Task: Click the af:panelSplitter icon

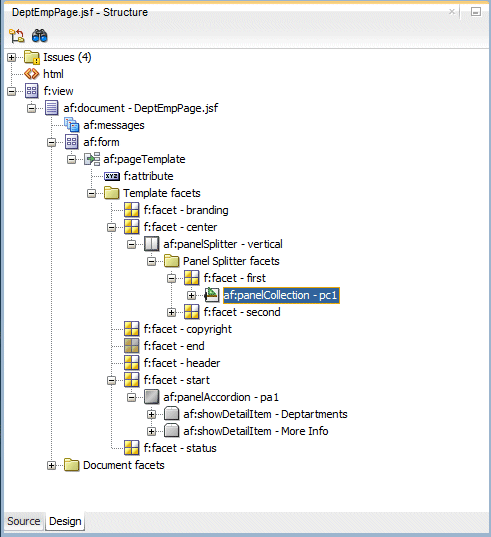Action: pyautogui.click(x=151, y=244)
